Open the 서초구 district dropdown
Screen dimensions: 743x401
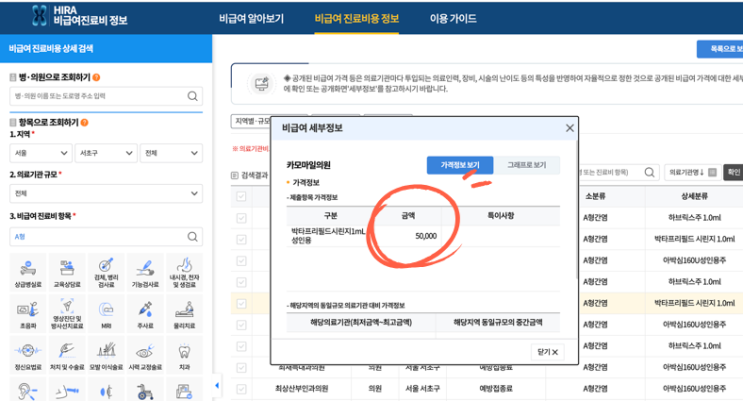coord(106,153)
